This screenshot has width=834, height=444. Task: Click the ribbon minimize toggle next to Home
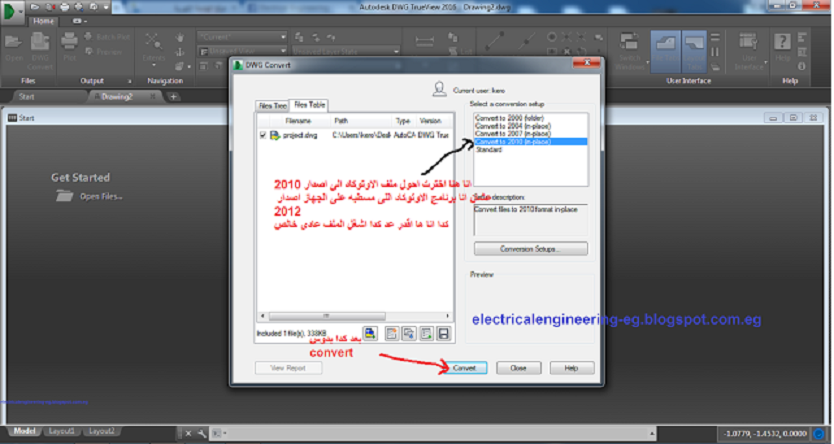79,21
